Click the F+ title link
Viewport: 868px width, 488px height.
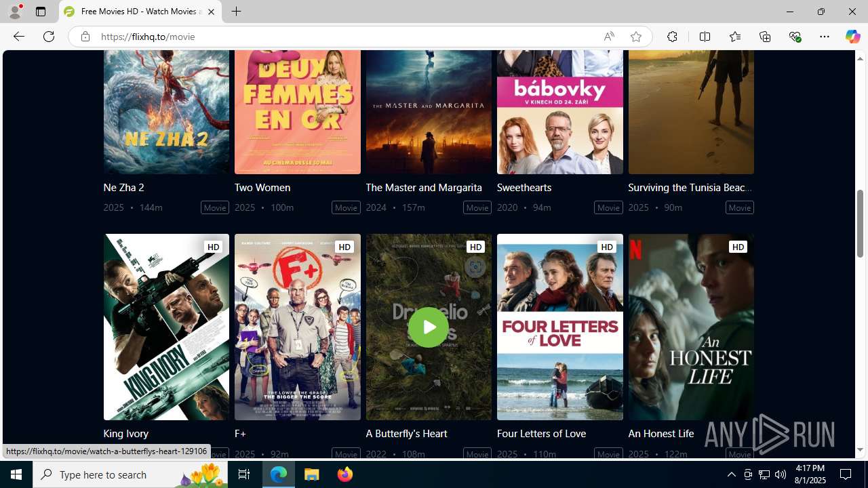(x=240, y=433)
